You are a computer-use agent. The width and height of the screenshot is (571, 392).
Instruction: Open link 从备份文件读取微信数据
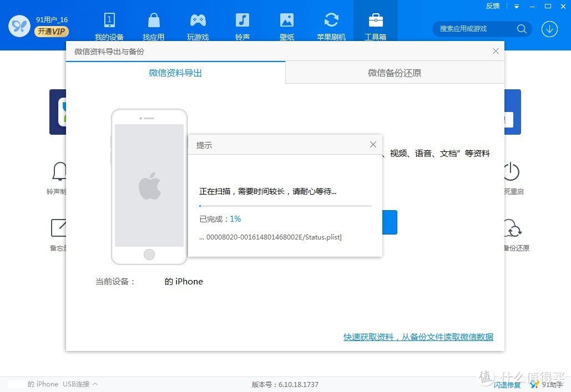click(x=447, y=337)
